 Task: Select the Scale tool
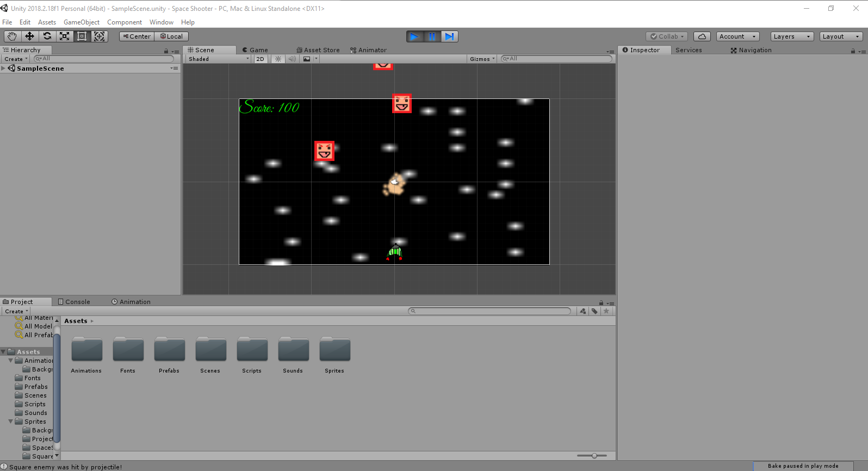tap(64, 36)
